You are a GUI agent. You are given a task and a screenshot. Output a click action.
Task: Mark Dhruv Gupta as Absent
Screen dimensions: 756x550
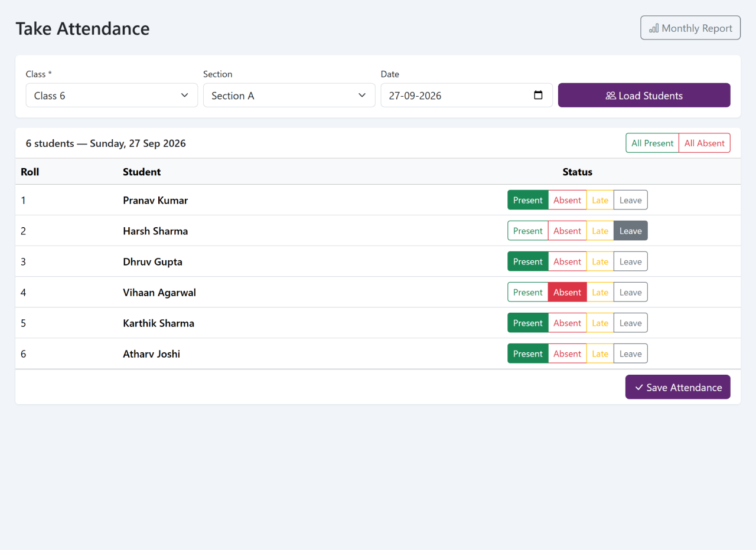568,261
